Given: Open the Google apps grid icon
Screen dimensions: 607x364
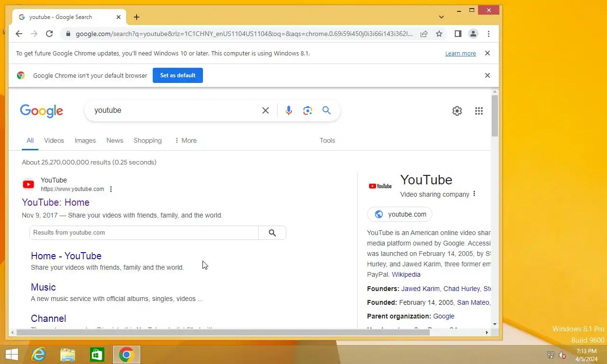Looking at the screenshot, I should click(479, 111).
